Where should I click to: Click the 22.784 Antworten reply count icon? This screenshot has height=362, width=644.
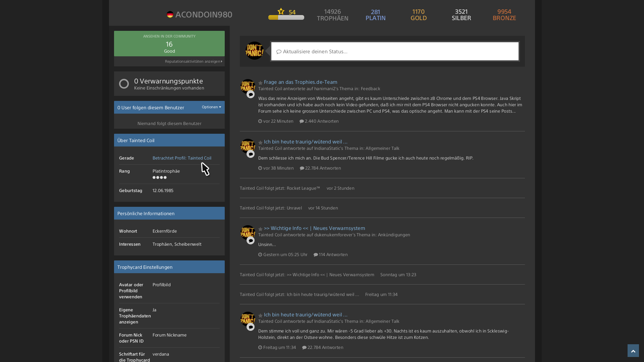302,168
